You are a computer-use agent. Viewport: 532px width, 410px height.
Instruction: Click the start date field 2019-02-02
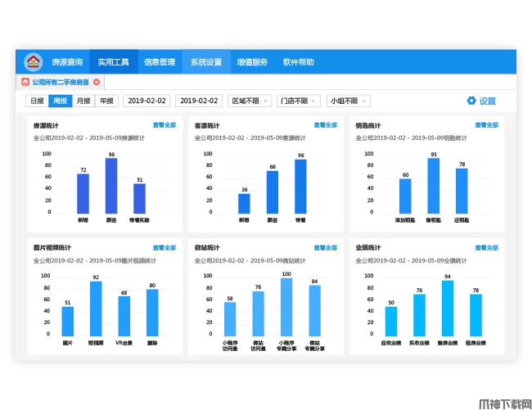(147, 101)
